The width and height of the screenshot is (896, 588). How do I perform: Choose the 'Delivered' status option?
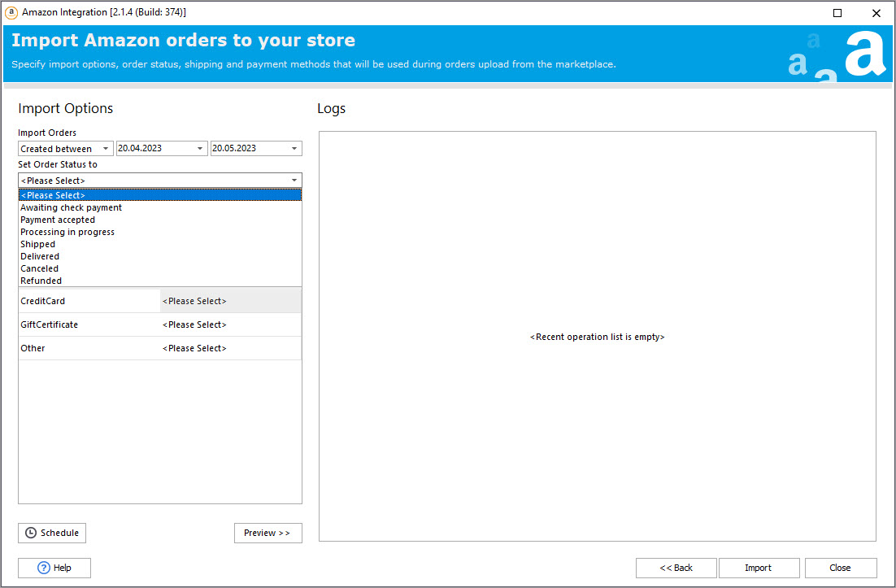[x=40, y=256]
